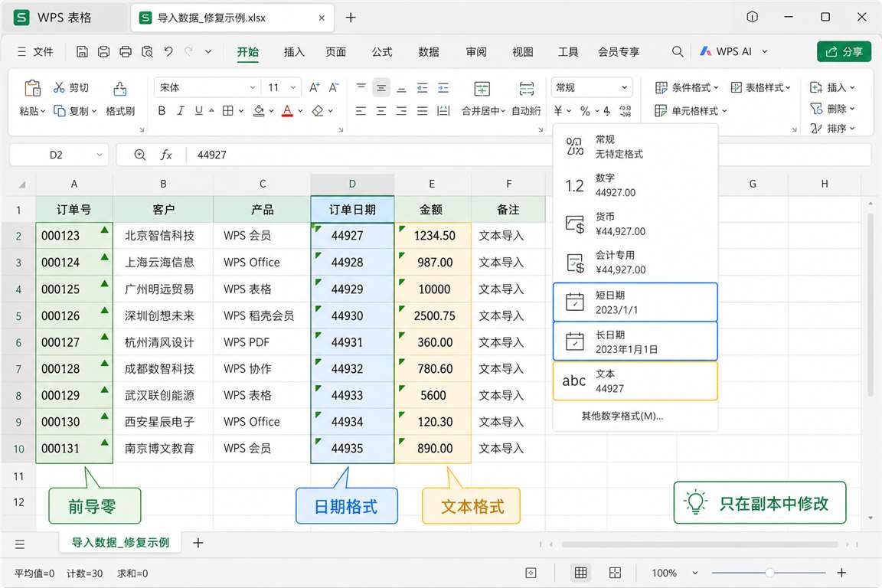882x588 pixels.
Task: Open sheet list menu at bottom left
Action: point(20,544)
